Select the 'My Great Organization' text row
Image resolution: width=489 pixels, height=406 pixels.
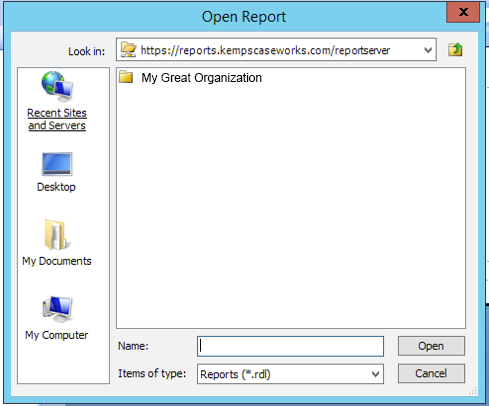click(201, 78)
